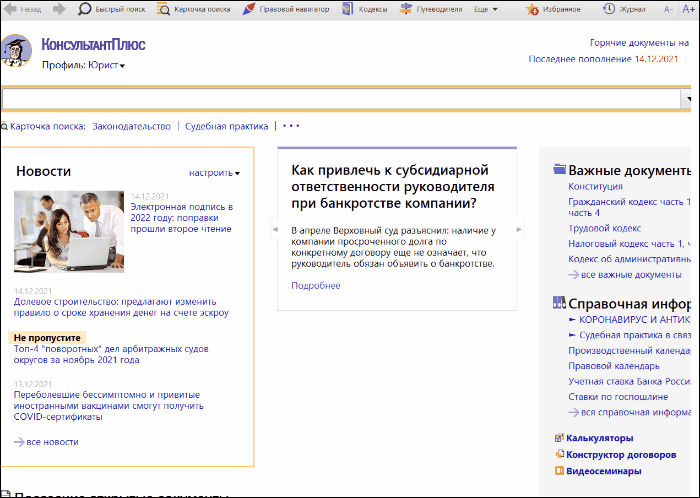Click the Справочная информация books icon

(559, 303)
